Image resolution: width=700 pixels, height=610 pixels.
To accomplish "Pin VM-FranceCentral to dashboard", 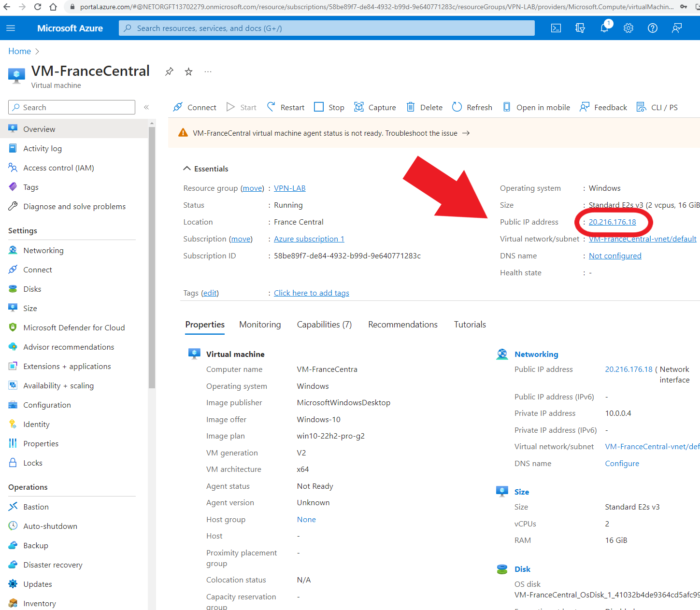I will [x=169, y=71].
